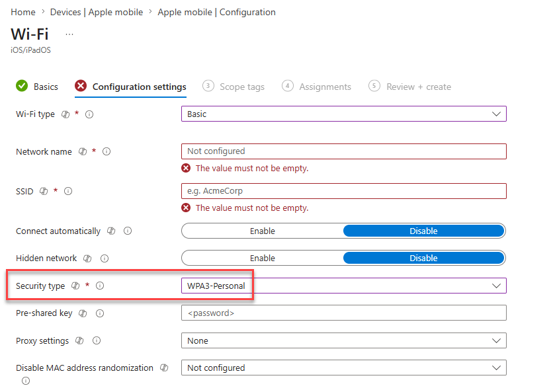Open the Copilot icon beside Hidden network
Image resolution: width=553 pixels, height=392 pixels.
[x=87, y=258]
